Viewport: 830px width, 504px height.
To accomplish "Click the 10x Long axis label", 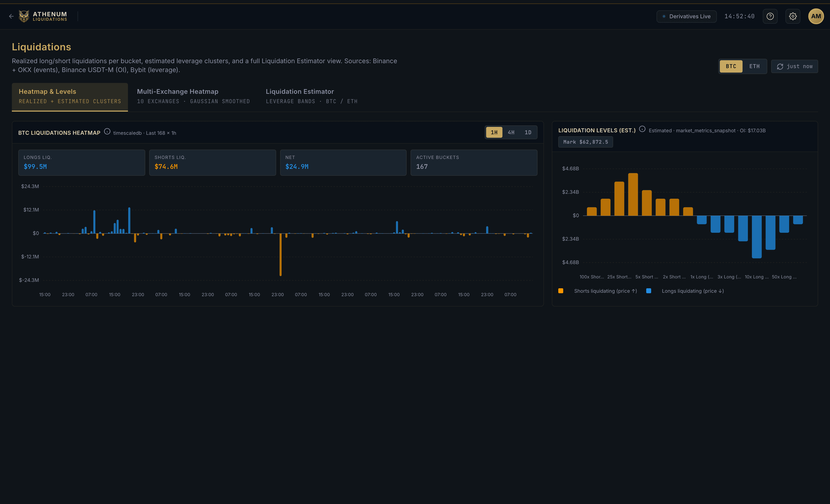I will (x=757, y=277).
